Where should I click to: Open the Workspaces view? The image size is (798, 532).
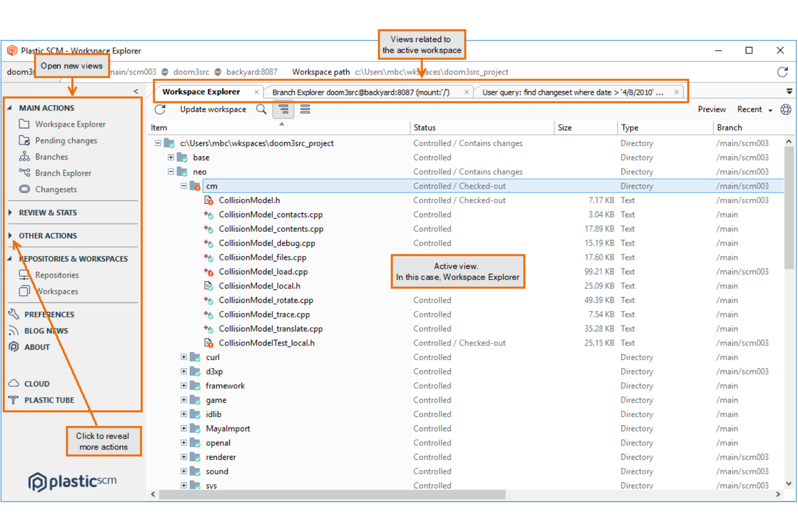coord(57,291)
